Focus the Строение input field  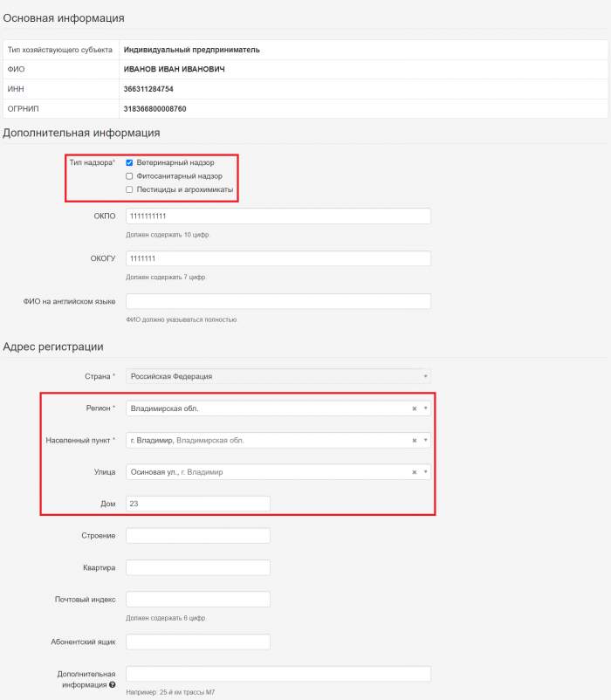click(197, 535)
